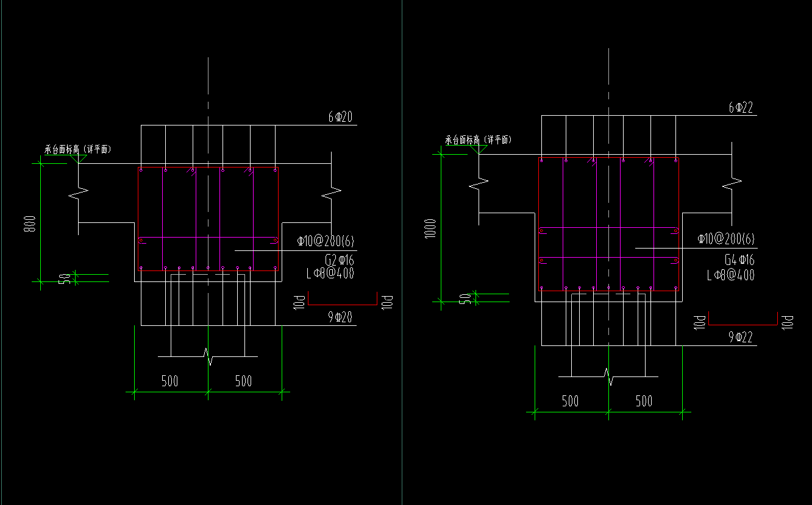
Task: Select 10d text at left end of bar above 9Φ20
Action: (x=299, y=302)
